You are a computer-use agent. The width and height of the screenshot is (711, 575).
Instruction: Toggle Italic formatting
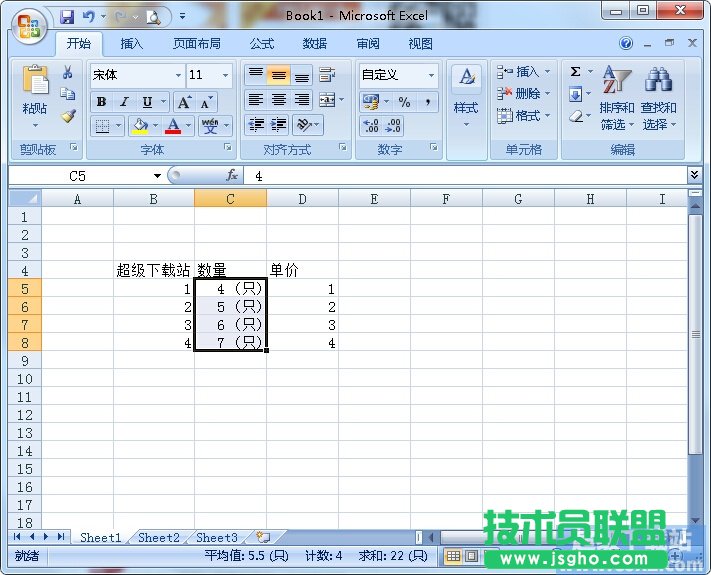point(124,102)
